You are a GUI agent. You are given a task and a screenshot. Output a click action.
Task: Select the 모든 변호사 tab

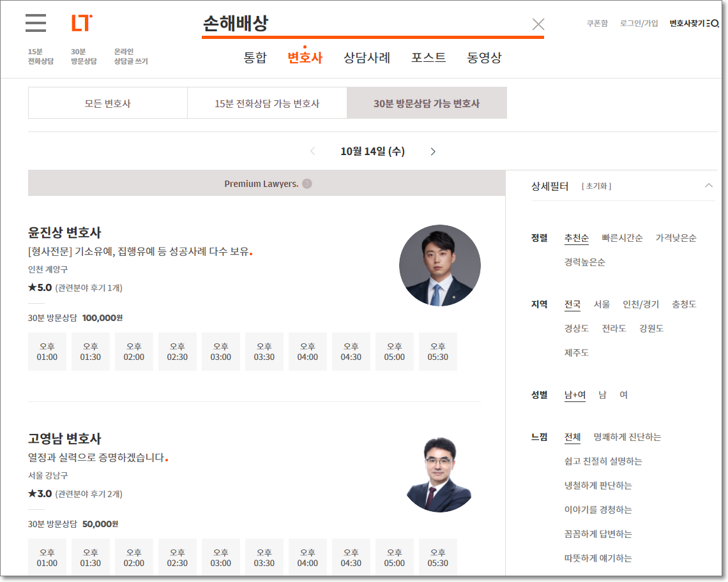click(x=108, y=103)
